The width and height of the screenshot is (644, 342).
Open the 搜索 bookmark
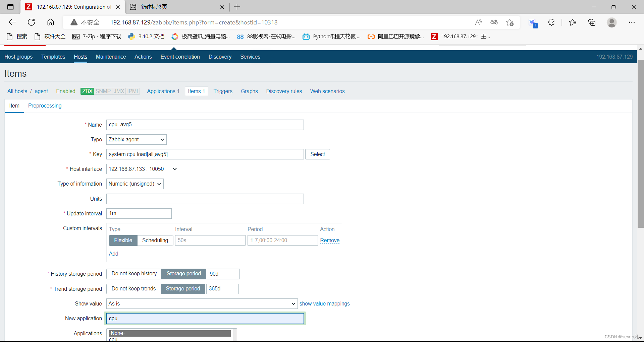(17, 37)
